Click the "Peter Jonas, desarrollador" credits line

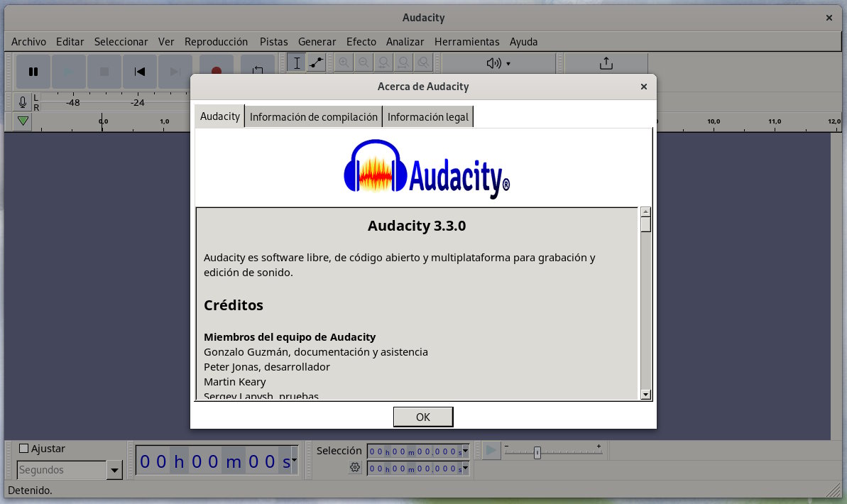click(x=267, y=367)
